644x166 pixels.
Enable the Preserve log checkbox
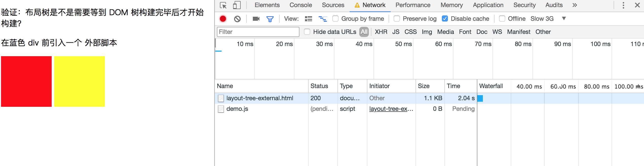(397, 19)
